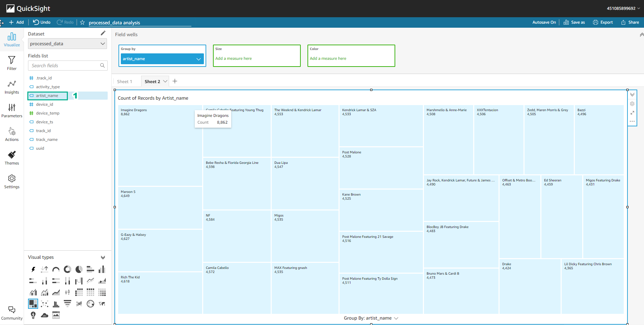
Task: Choose the insight lightbulb visual type
Action: [x=33, y=315]
